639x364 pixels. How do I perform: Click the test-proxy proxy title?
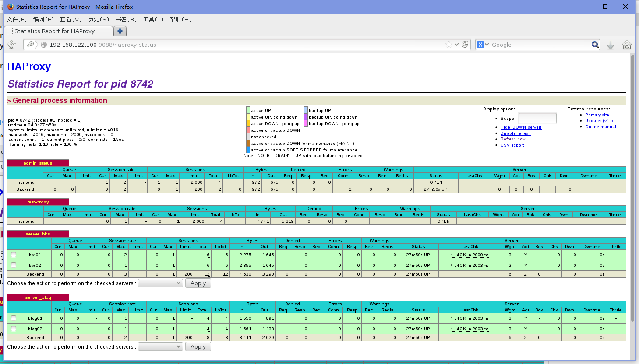[x=38, y=202]
